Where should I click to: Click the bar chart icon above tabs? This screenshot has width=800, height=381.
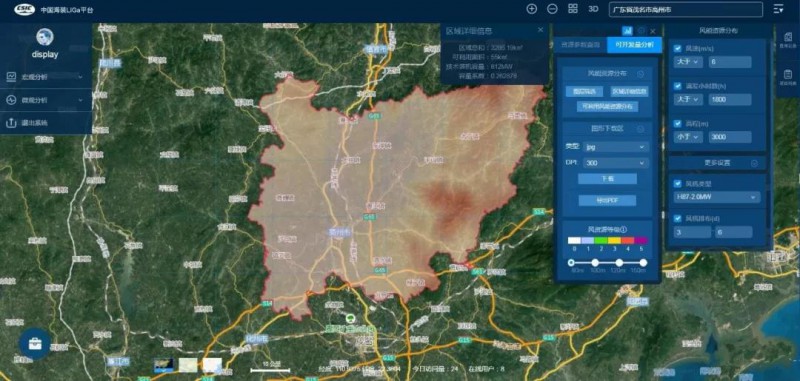(628, 31)
